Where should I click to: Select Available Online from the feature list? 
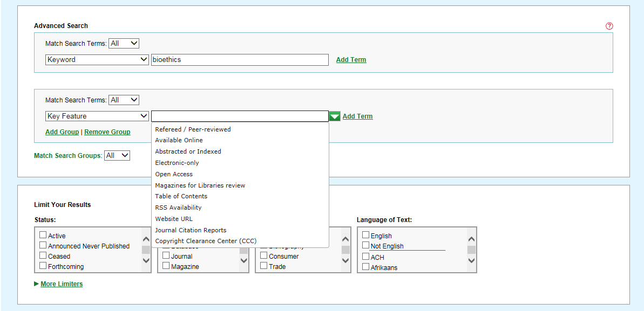(x=179, y=140)
